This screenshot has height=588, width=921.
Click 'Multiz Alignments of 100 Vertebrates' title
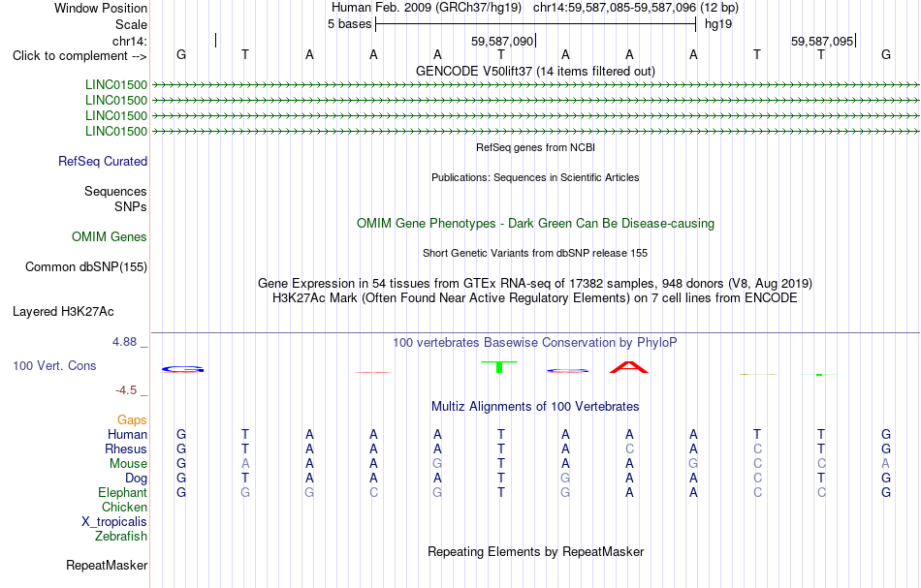[x=535, y=407]
